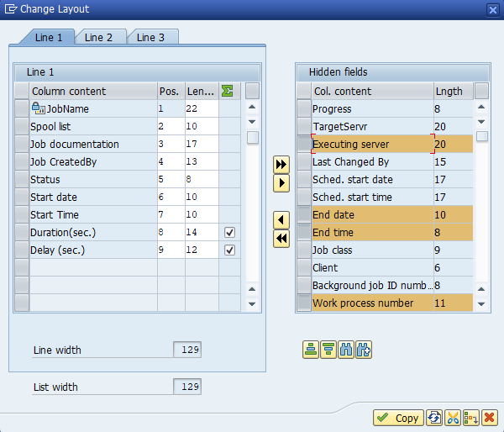This screenshot has width=504, height=432.
Task: Open the Hidden fields table configuration button
Action: point(482,91)
